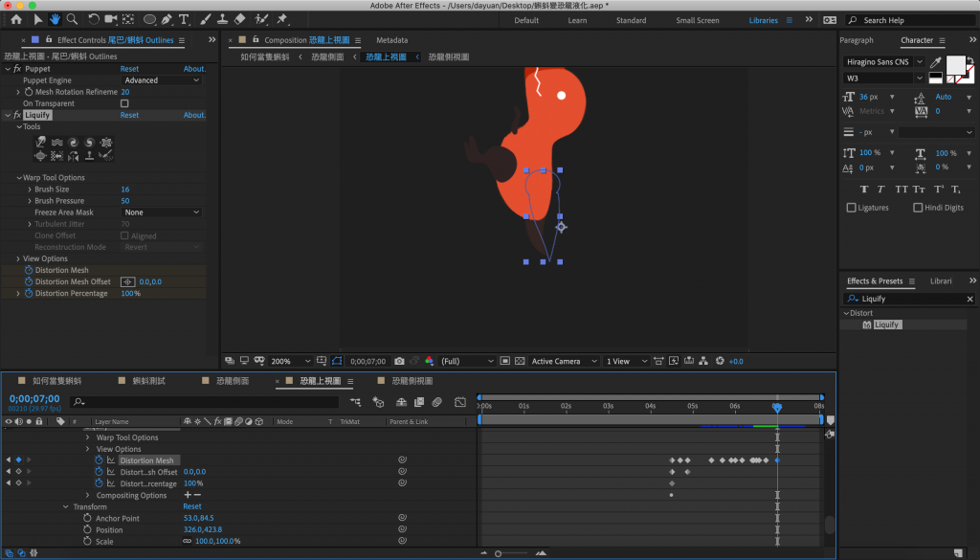
Task: Switch to the Small Screen workspace
Action: [698, 20]
